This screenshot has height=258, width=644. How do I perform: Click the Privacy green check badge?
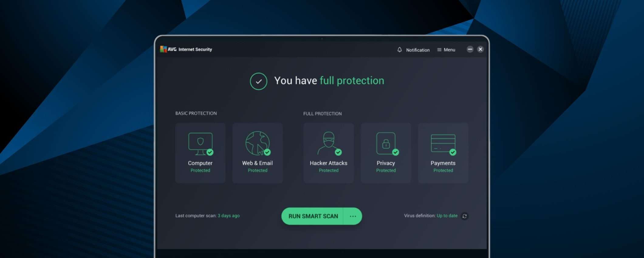pos(395,152)
